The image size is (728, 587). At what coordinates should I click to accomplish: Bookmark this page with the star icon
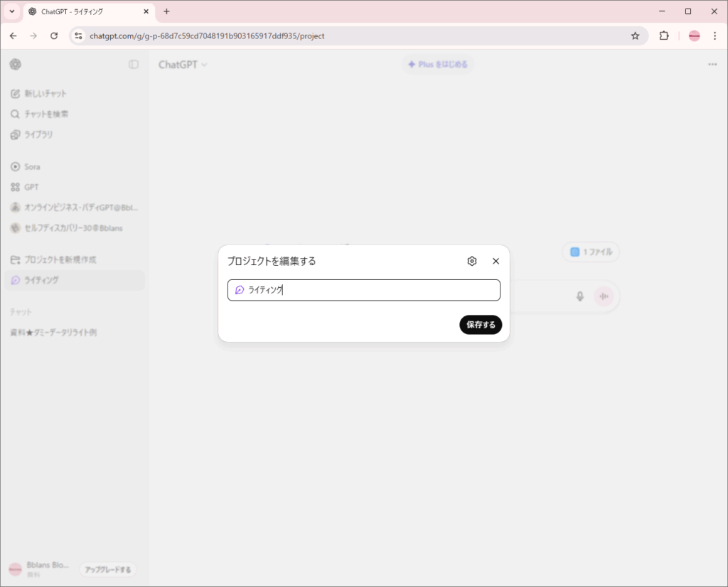pyautogui.click(x=636, y=36)
